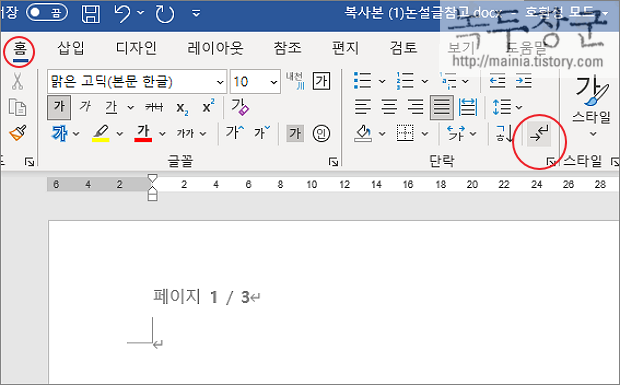Toggle subscript formatting
The height and width of the screenshot is (385, 620).
pos(182,108)
